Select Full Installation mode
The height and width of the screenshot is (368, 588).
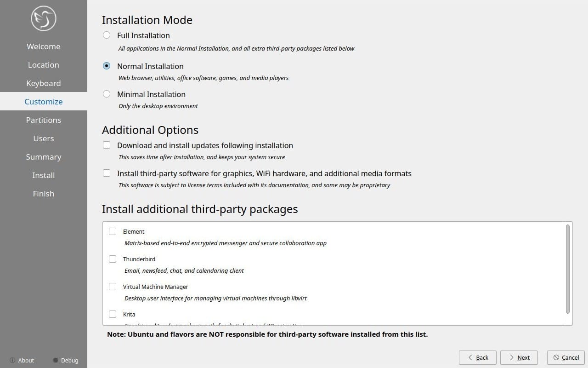107,35
